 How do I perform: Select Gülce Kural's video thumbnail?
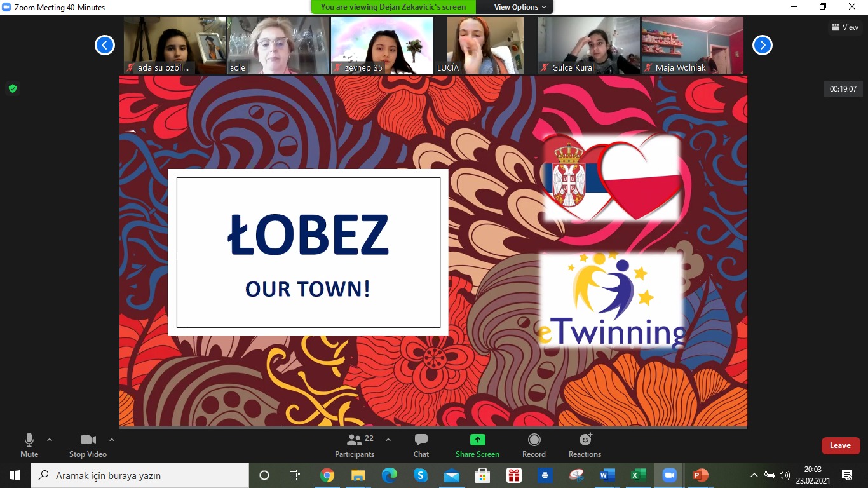click(589, 45)
